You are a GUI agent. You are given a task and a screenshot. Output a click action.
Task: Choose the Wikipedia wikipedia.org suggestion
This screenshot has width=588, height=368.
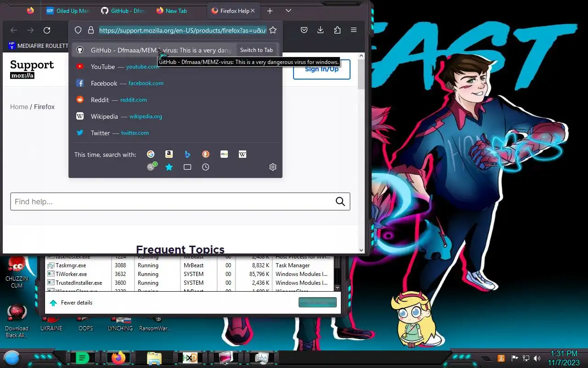(175, 116)
